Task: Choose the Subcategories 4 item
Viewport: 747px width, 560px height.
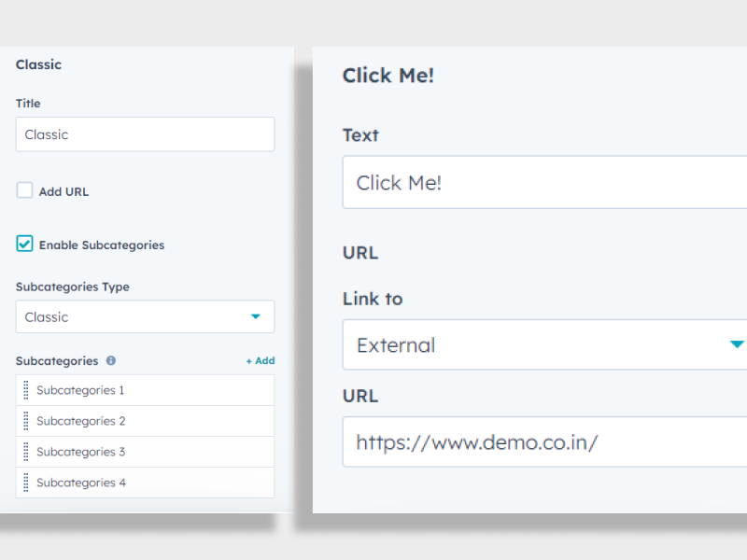Action: 80,483
